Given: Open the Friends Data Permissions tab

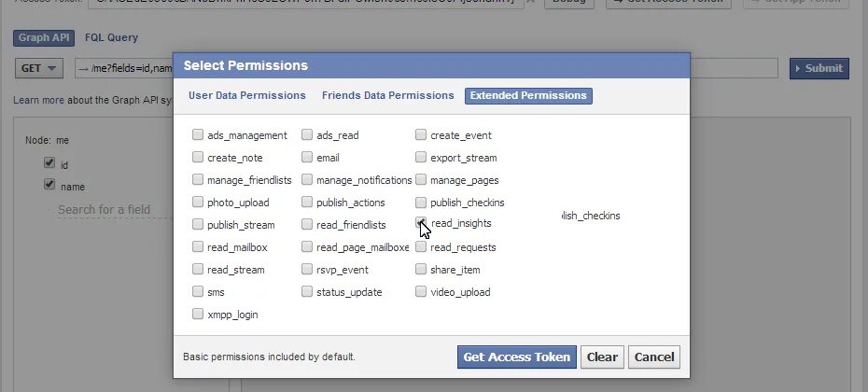Looking at the screenshot, I should [x=387, y=95].
